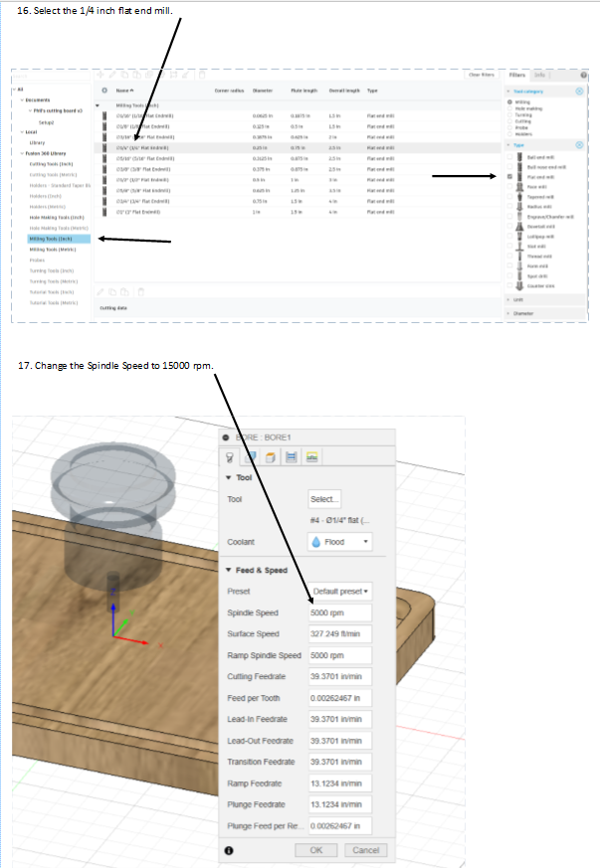
Task: Select Milling Tools (Metric) in library tree
Action: (x=53, y=250)
